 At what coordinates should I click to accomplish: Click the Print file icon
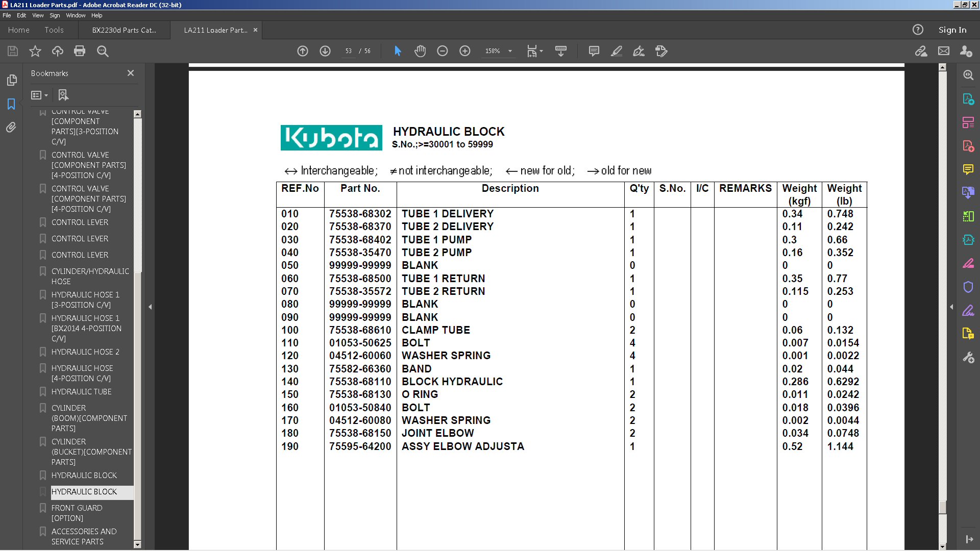80,51
